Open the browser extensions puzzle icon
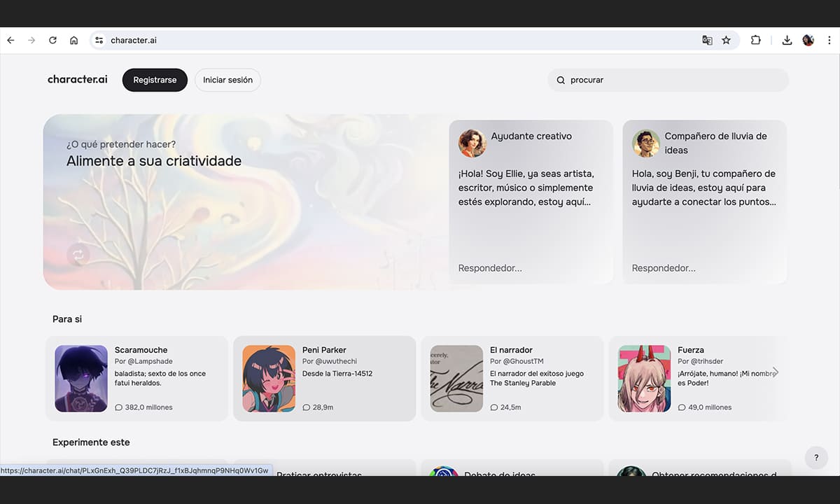This screenshot has width=840, height=504. (x=755, y=41)
